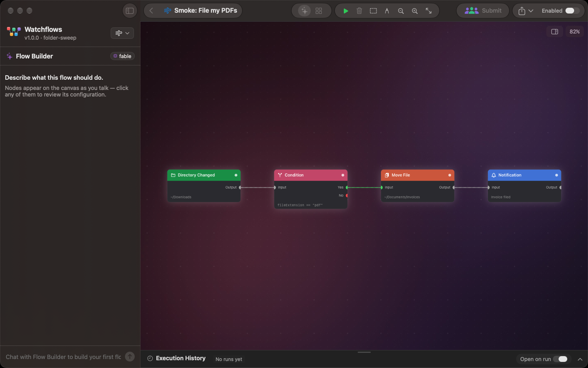Toggle the Open on run switch
Image resolution: width=588 pixels, height=368 pixels.
tap(560, 359)
